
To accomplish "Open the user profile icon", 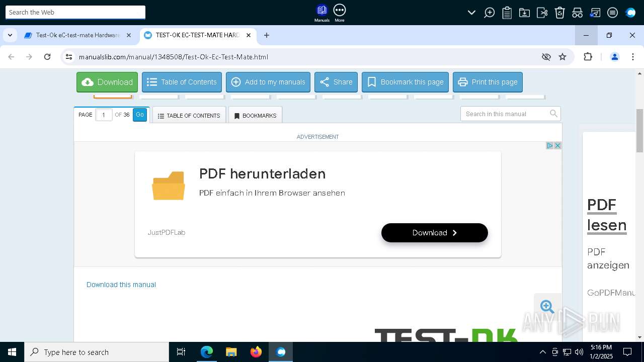I will 614,57.
